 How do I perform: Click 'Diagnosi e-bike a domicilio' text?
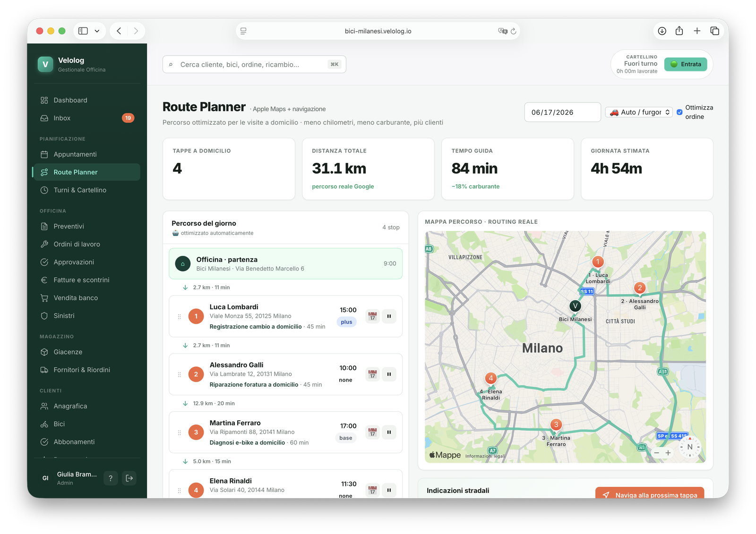[247, 443]
